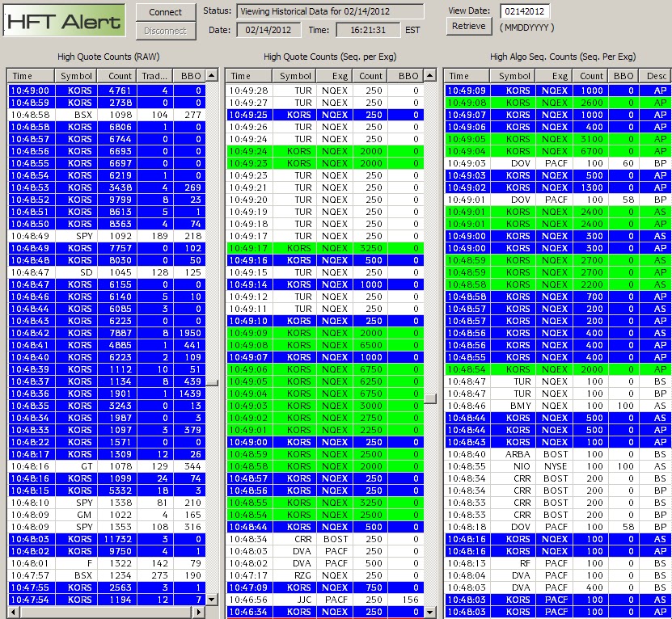The image size is (672, 619).
Task: Select RAW row 10:48:16 GT 1078
Action: pyautogui.click(x=107, y=466)
